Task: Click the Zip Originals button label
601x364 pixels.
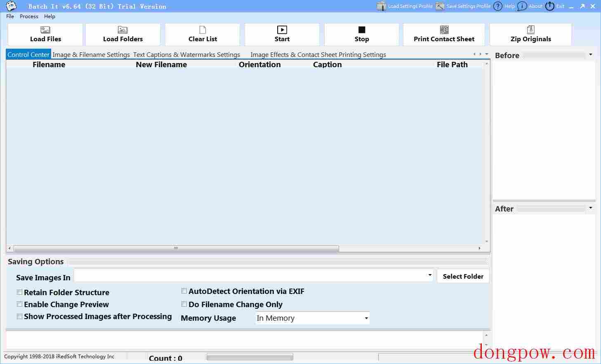Action: (531, 39)
